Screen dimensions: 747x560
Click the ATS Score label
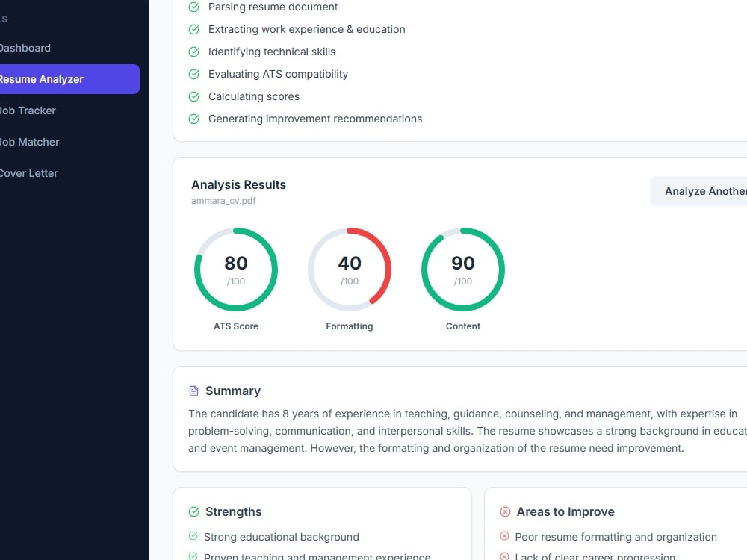pos(236,326)
